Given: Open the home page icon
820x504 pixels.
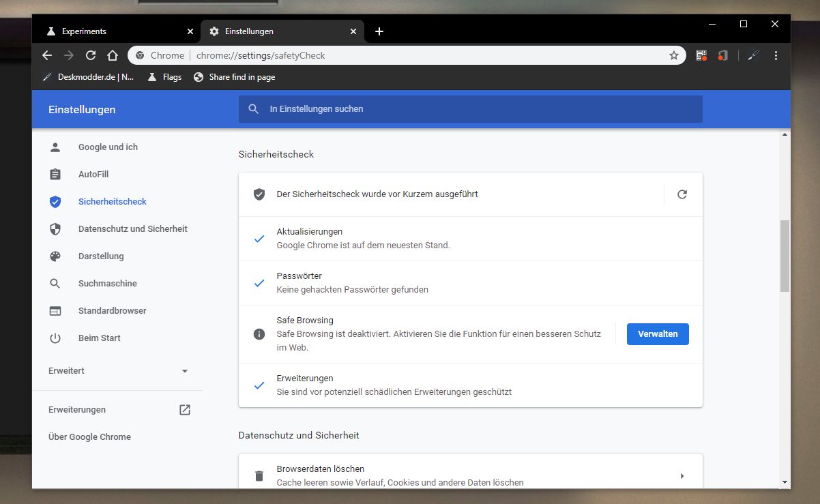Looking at the screenshot, I should coord(113,55).
